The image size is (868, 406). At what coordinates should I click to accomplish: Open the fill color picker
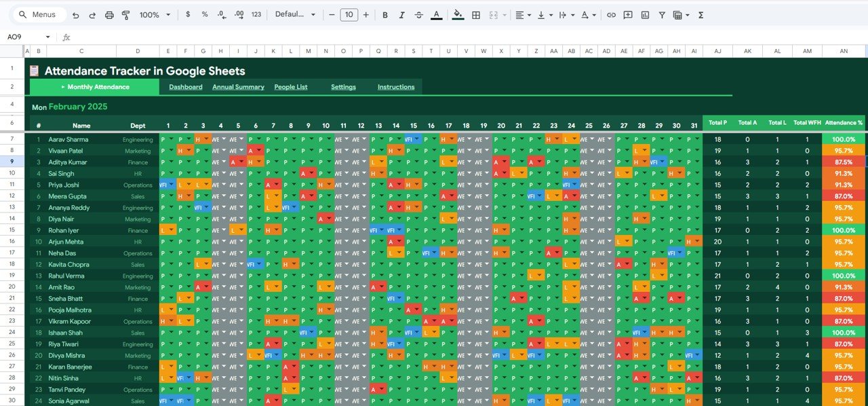[x=458, y=15]
